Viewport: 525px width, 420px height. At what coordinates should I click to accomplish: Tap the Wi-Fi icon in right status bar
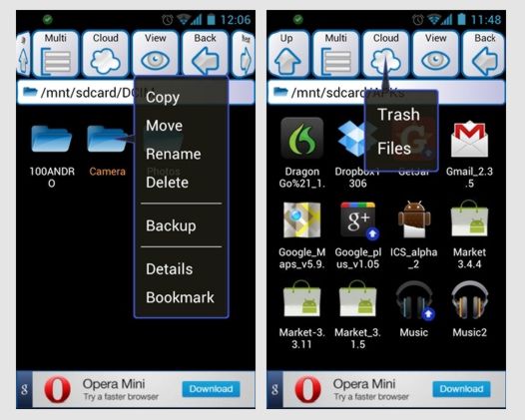434,19
